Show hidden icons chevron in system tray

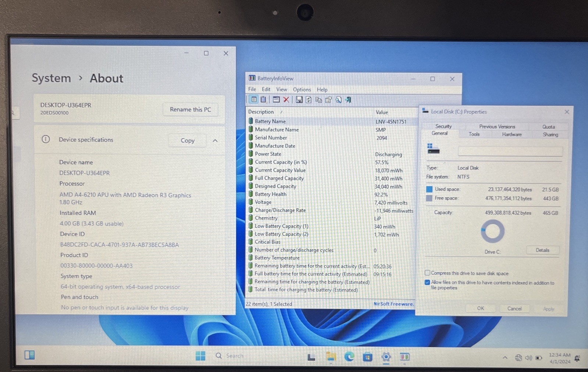[x=505, y=357]
